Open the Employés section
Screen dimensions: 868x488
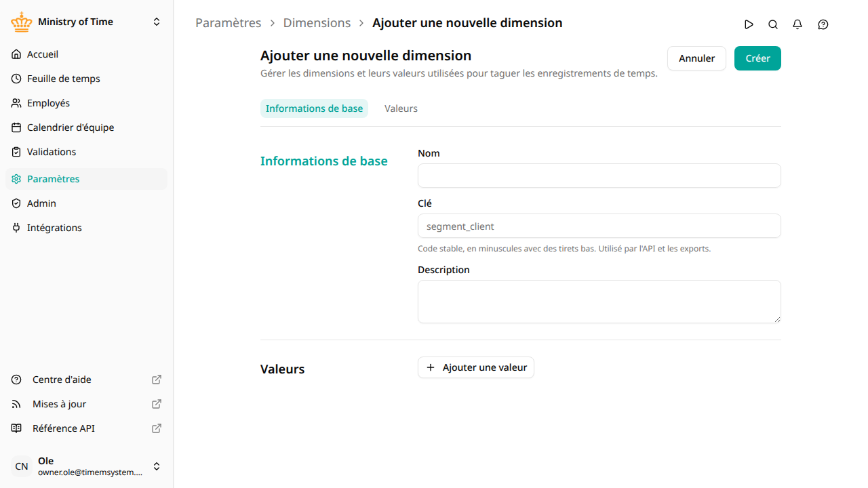[x=86, y=103]
